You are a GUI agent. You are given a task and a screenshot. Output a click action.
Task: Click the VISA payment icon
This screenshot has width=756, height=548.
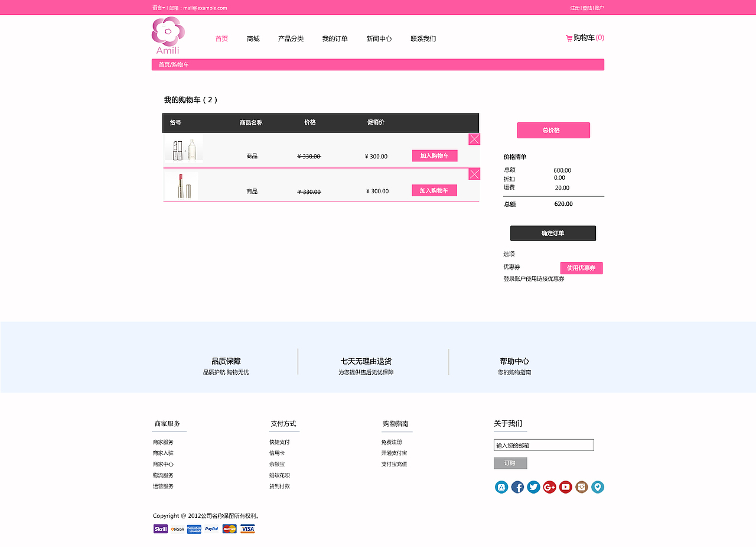(247, 528)
